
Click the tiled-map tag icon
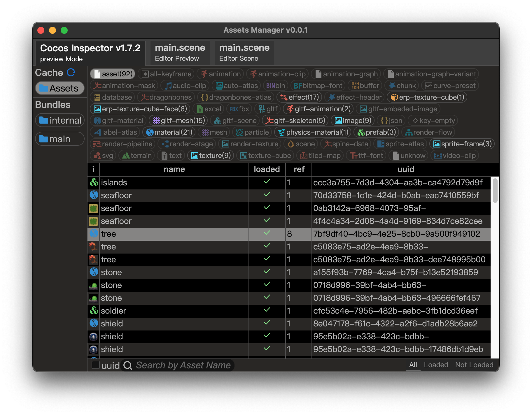coord(304,156)
